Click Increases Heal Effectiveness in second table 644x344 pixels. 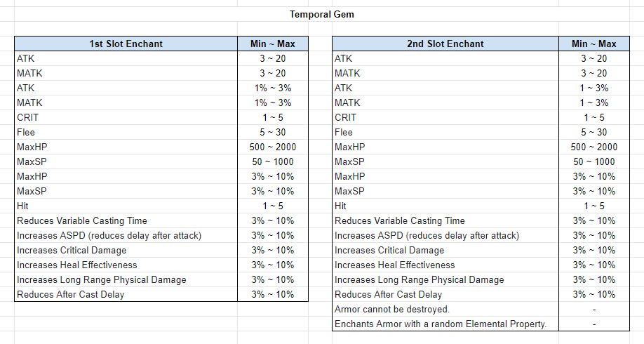coord(445,265)
